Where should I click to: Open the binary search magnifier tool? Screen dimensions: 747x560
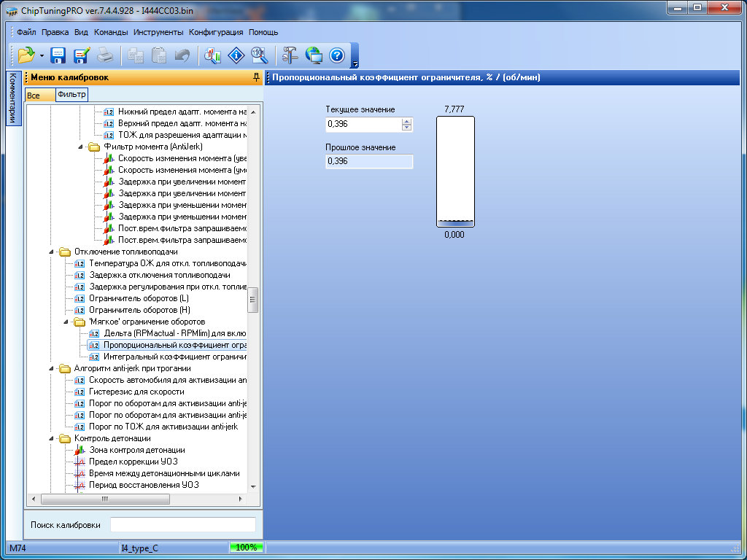point(259,55)
